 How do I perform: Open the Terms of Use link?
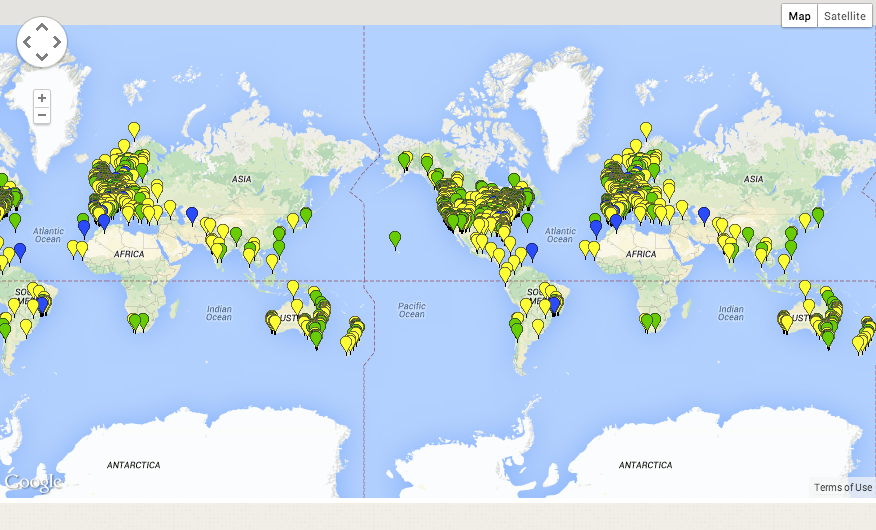click(x=842, y=488)
